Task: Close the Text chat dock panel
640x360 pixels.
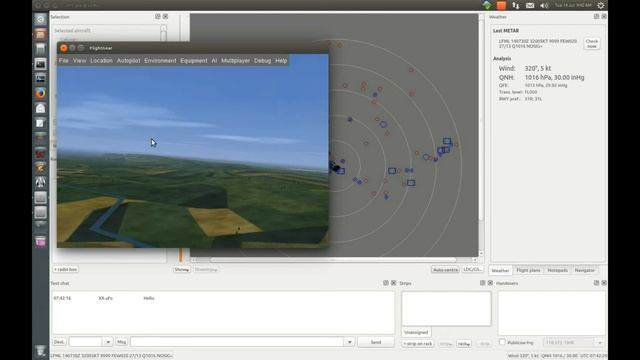Action: [x=393, y=282]
